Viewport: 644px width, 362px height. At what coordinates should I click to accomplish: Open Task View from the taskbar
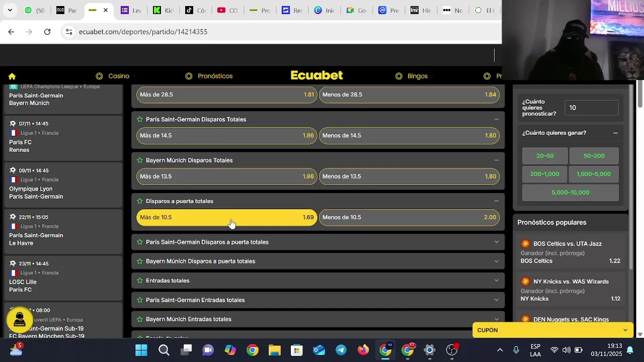(187, 350)
